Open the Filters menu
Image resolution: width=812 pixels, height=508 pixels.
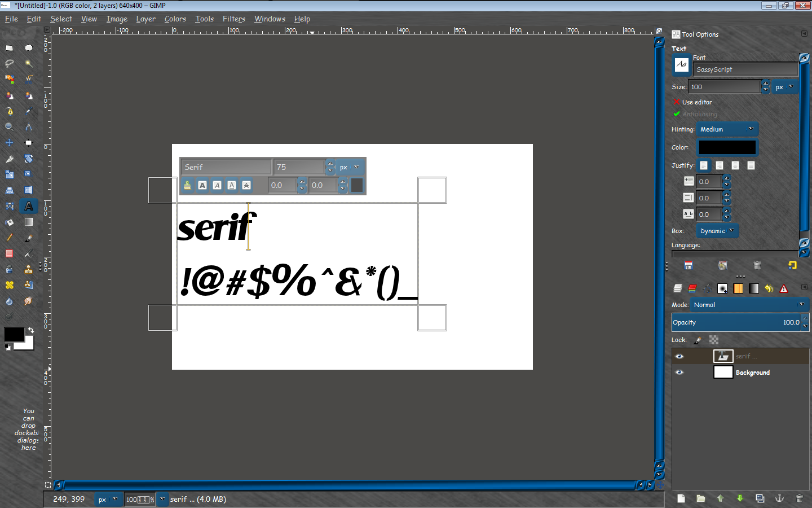pyautogui.click(x=234, y=19)
